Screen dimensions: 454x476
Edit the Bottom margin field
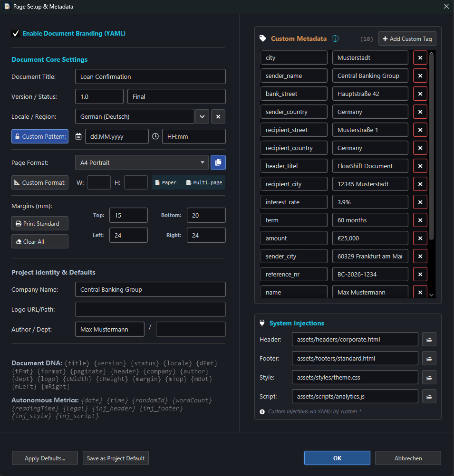click(206, 216)
